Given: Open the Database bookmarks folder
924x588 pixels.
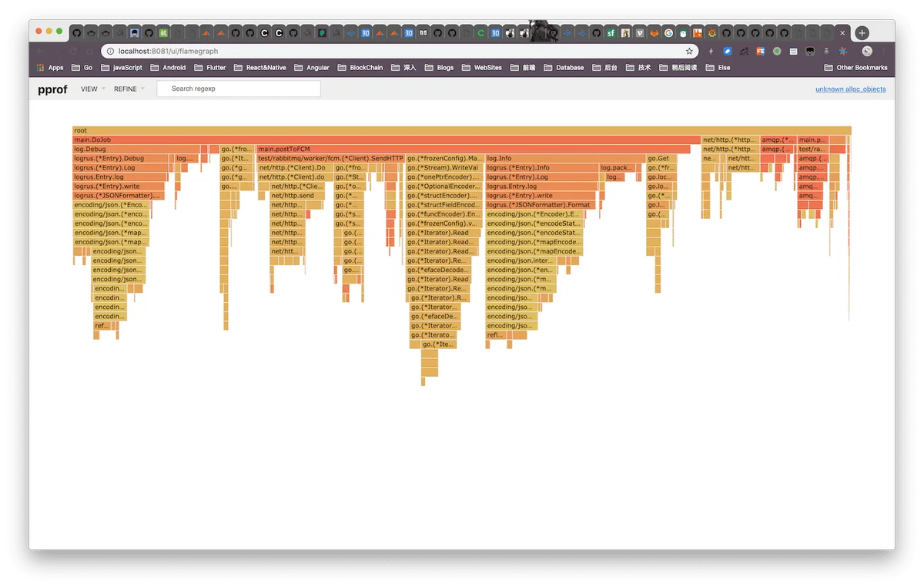Looking at the screenshot, I should (564, 68).
